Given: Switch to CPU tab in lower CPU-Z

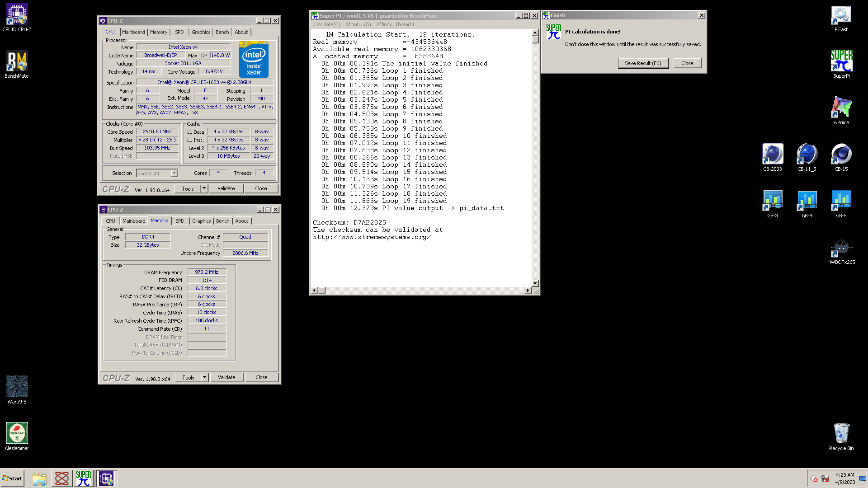Looking at the screenshot, I should [x=110, y=221].
